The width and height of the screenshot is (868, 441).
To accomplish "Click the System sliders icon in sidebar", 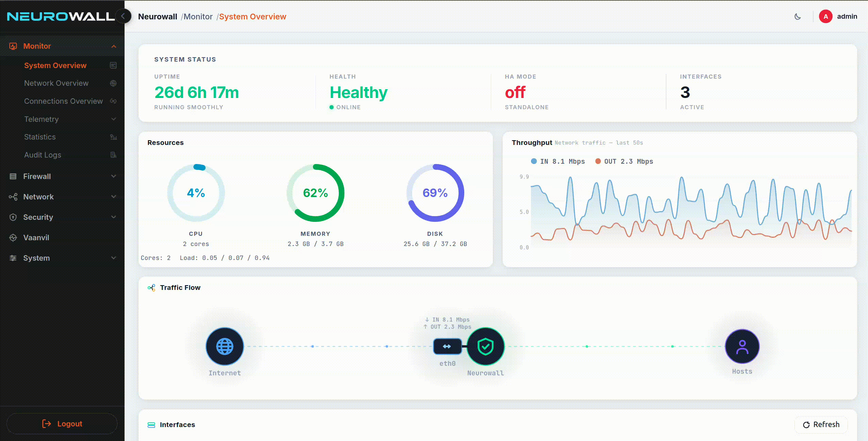I will 13,258.
